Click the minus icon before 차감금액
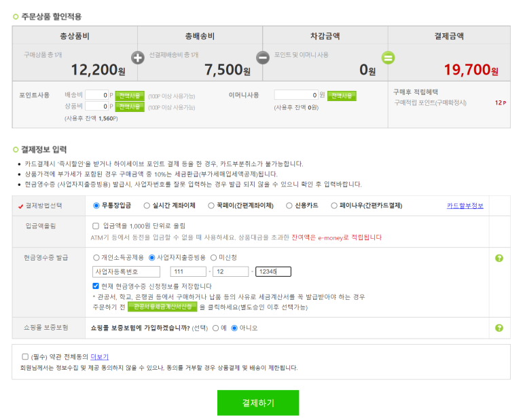 [263, 58]
